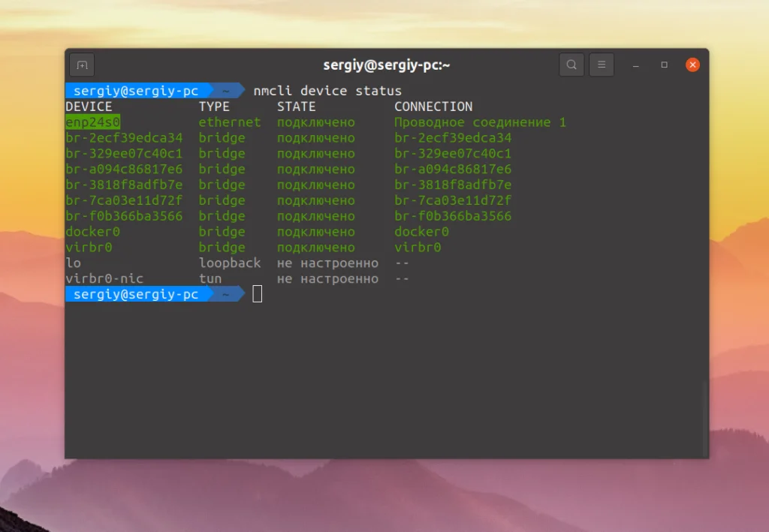Click the highlighted enp24s0 device name
Image resolution: width=769 pixels, height=532 pixels.
tap(92, 122)
